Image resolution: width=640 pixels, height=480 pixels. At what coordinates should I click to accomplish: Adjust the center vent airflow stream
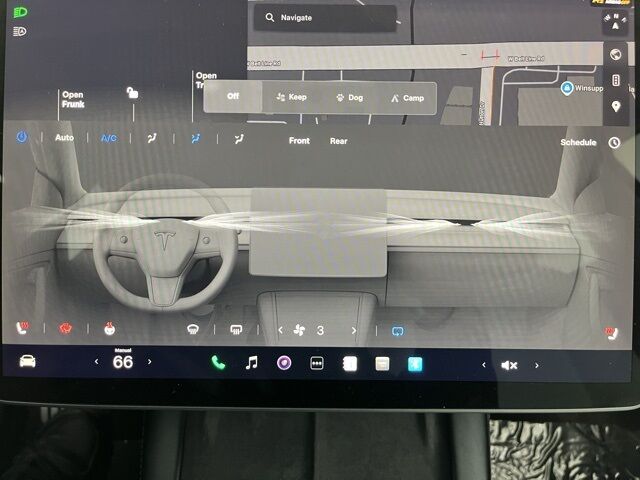click(318, 224)
